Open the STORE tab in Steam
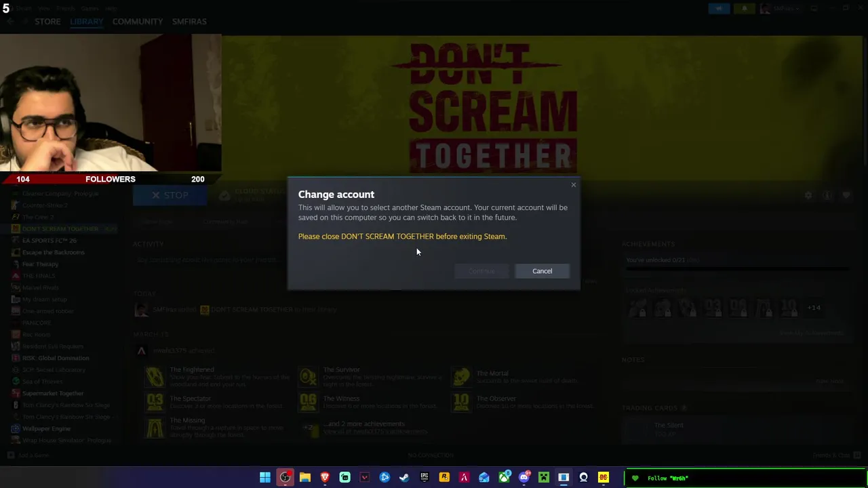Screen dimensions: 868x488 click(47, 21)
